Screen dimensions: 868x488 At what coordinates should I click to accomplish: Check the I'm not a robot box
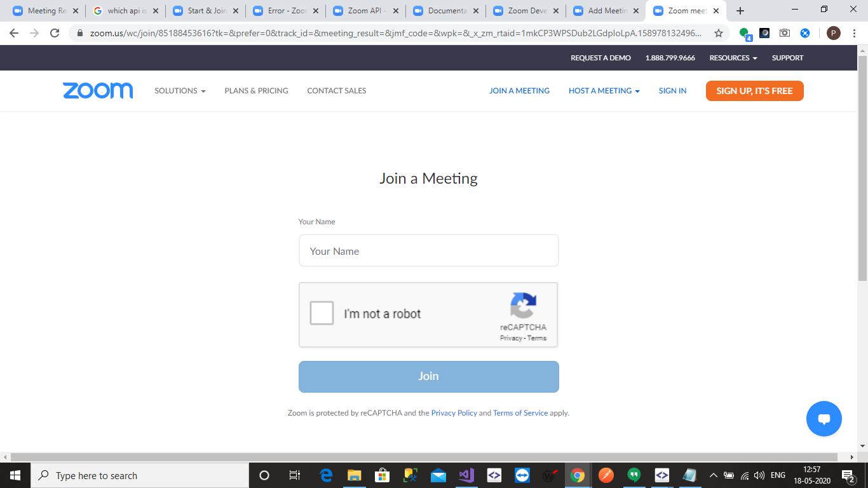pos(322,313)
